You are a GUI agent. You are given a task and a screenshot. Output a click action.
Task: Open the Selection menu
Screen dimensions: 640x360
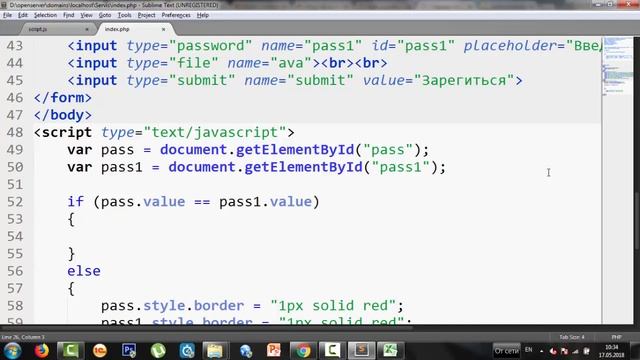(x=45, y=15)
